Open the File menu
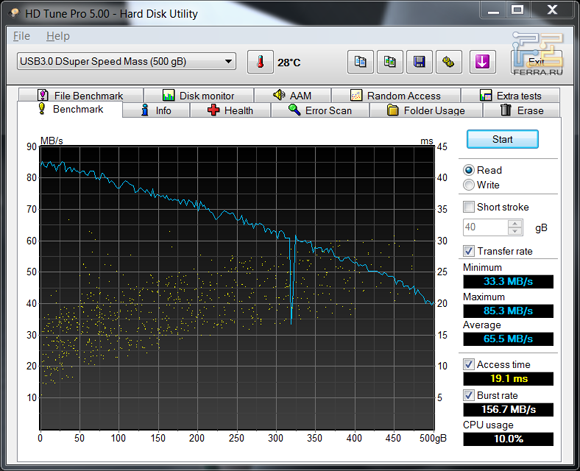580x471 pixels. coord(21,36)
